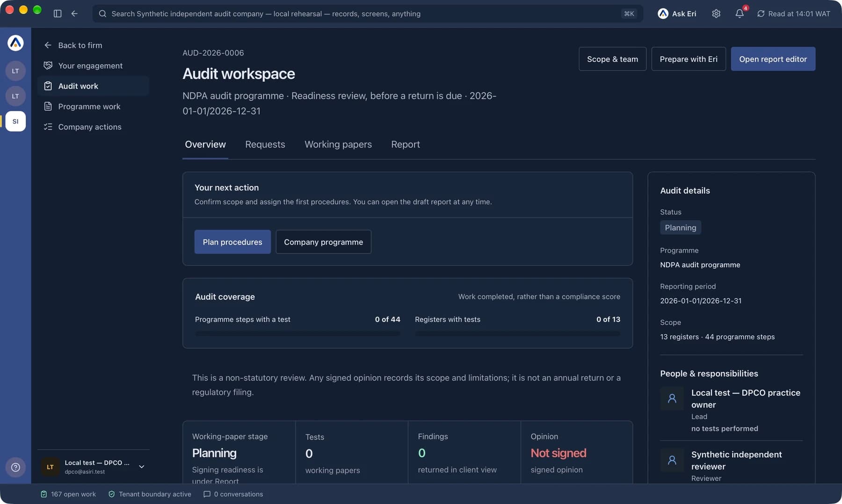
Task: Click AUD-2026-0006 reference text
Action: [213, 53]
